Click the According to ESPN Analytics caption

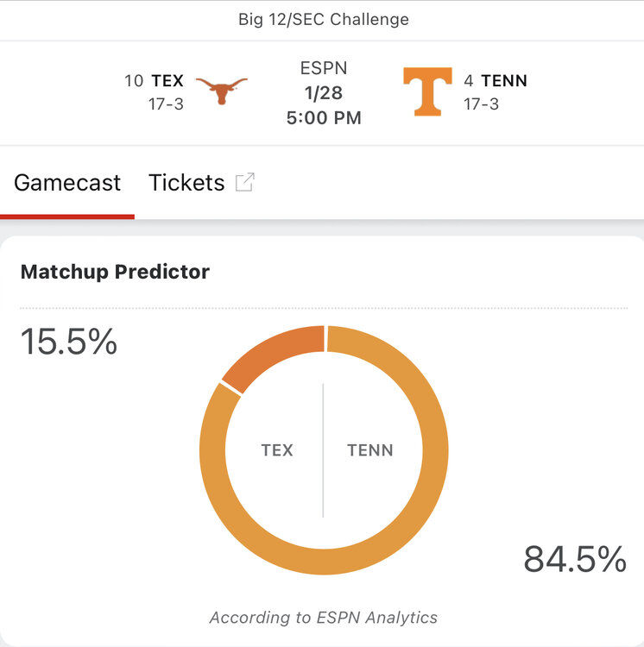click(323, 617)
